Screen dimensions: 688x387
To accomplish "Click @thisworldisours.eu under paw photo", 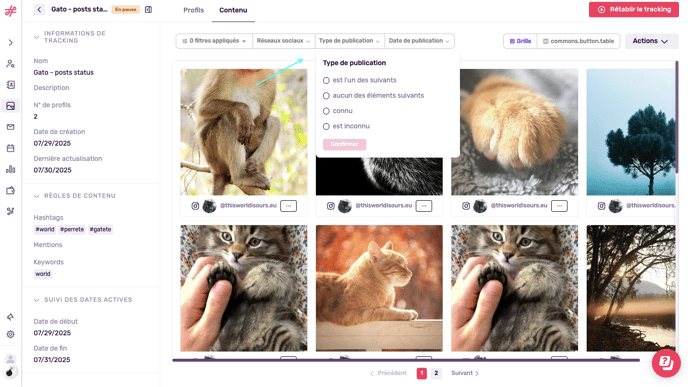I will click(x=519, y=205).
